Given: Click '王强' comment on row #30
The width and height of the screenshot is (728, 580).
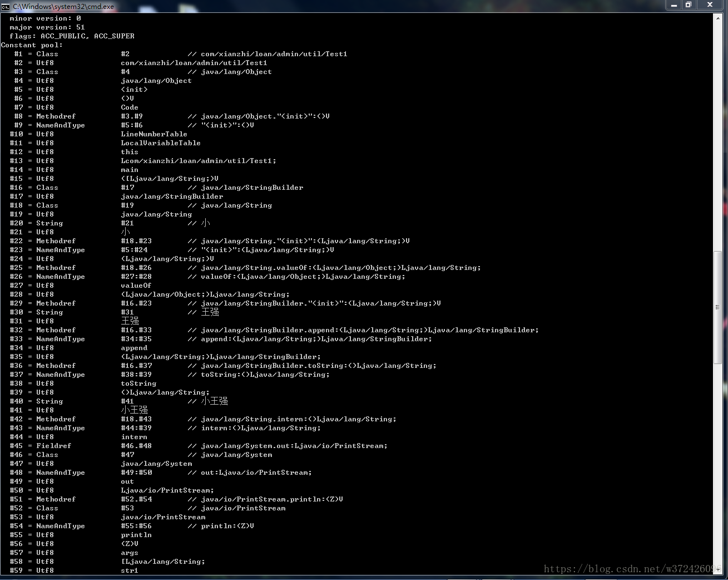Looking at the screenshot, I should tap(210, 312).
